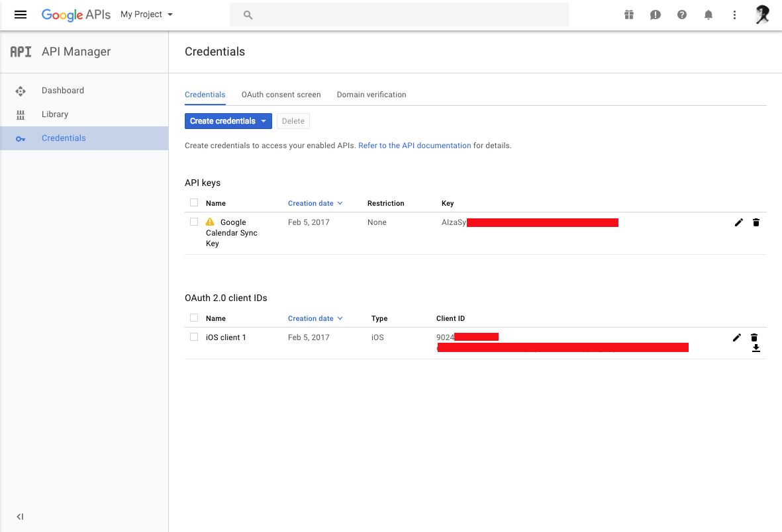Switch to OAuth consent screen tab
This screenshot has width=782, height=532.
coord(281,95)
